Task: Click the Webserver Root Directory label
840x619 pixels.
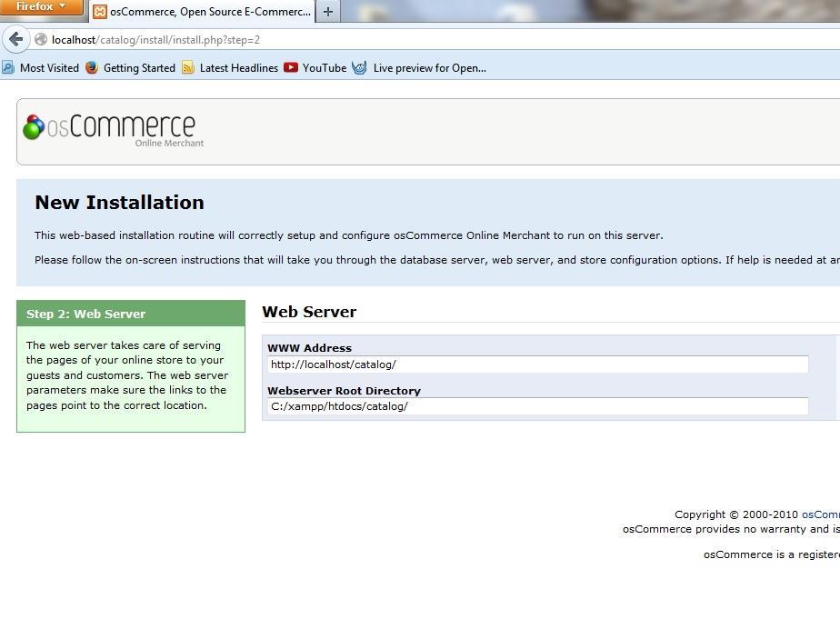Action: pyautogui.click(x=344, y=391)
